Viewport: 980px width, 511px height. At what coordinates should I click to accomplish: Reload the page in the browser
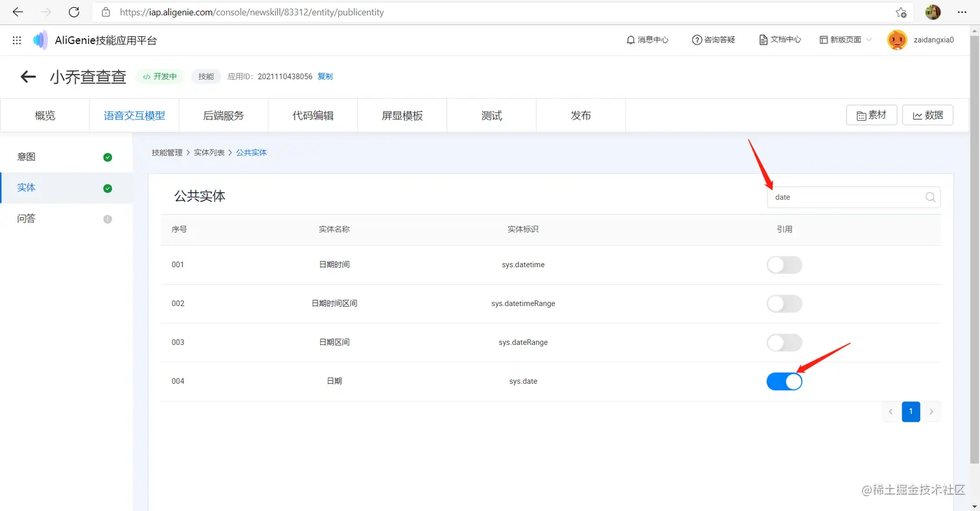[x=74, y=12]
